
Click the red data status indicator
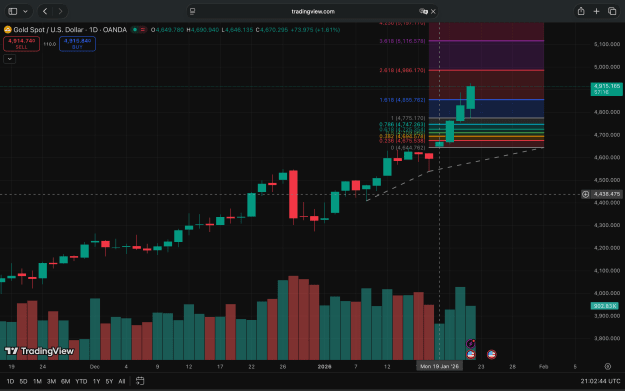tap(142, 29)
